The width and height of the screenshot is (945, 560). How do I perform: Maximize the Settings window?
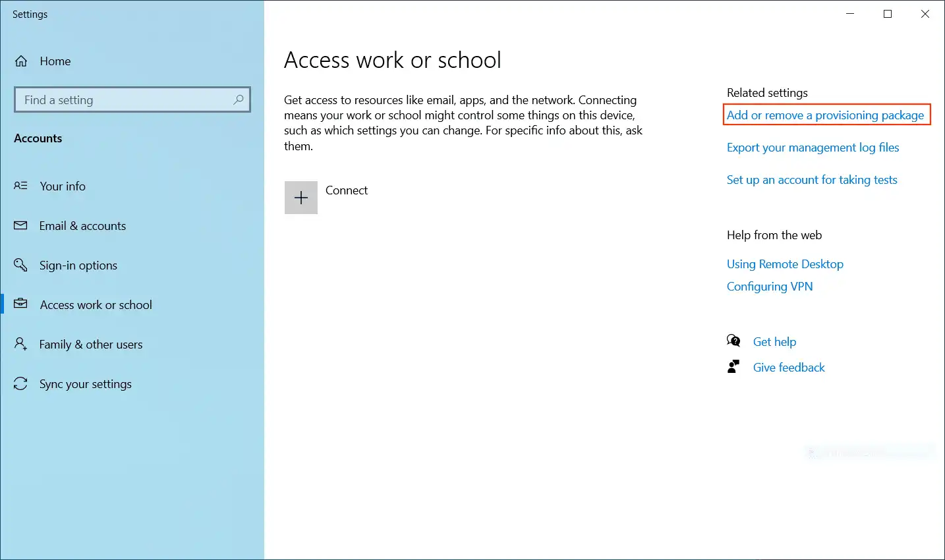click(x=888, y=14)
